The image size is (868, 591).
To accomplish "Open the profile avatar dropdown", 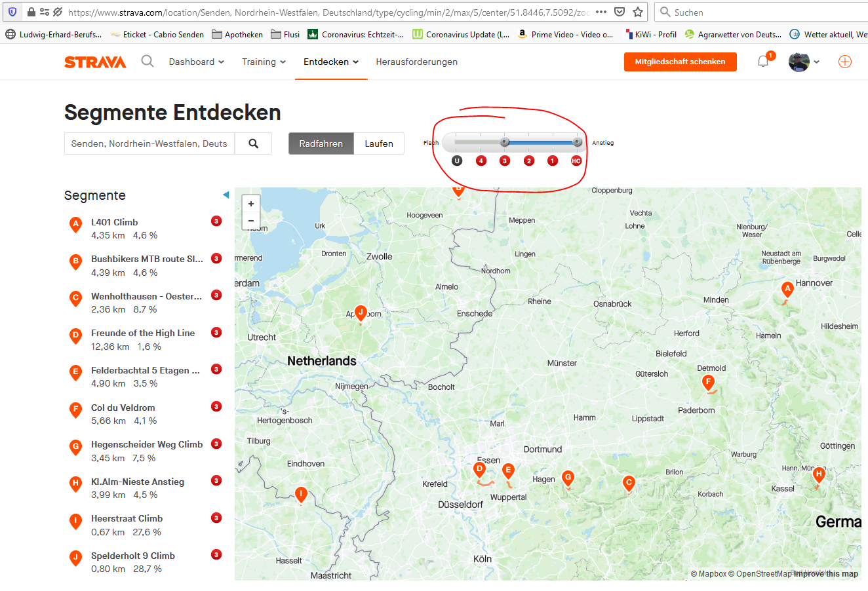I will click(804, 62).
